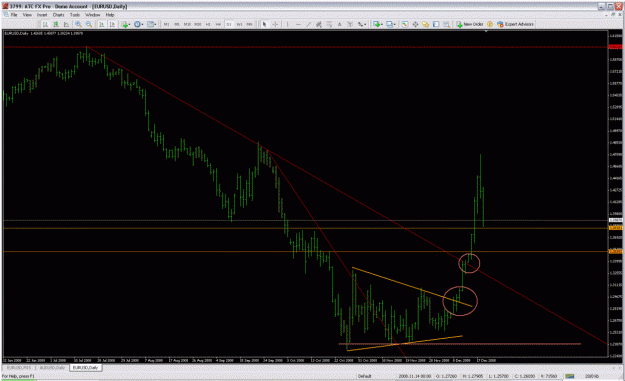Switch chart to candlesticks mode

[x=56, y=24]
